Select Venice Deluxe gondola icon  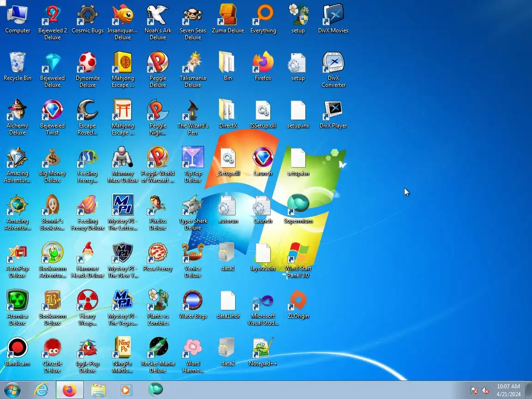(x=193, y=253)
